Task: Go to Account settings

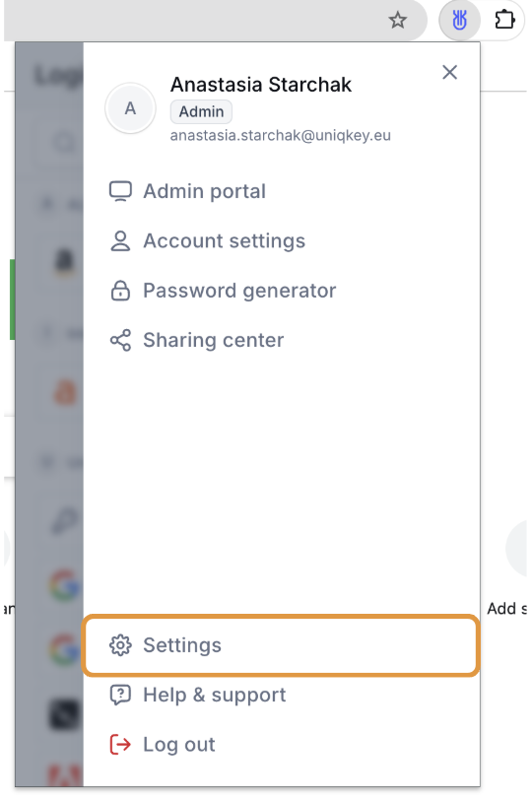Action: pyautogui.click(x=224, y=240)
